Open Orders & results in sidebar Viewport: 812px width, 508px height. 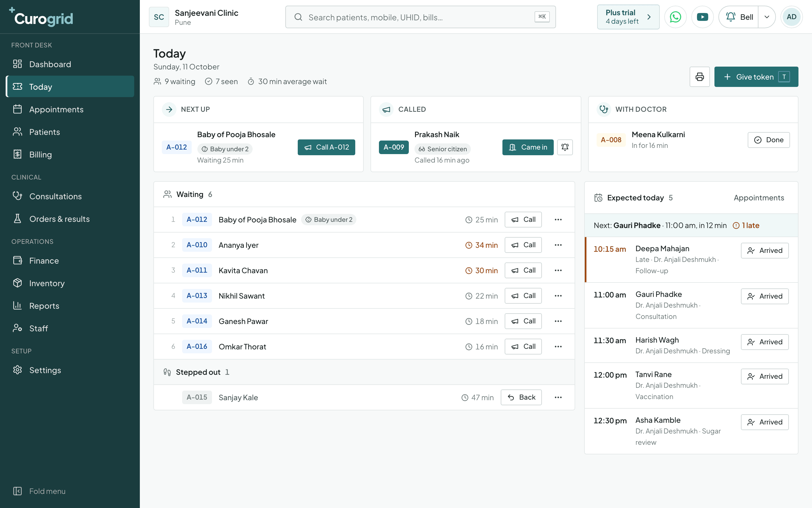[x=70, y=219]
